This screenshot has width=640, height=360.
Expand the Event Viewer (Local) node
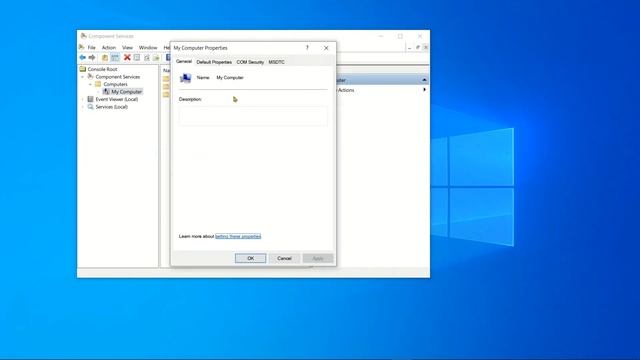(x=83, y=99)
